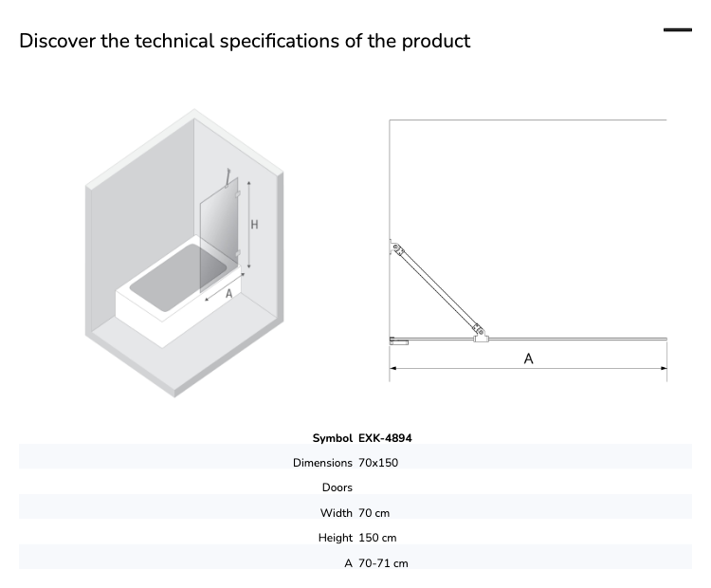The width and height of the screenshot is (711, 588).
Task: Click the 'Discover the technical specifications' heading
Action: coord(245,41)
